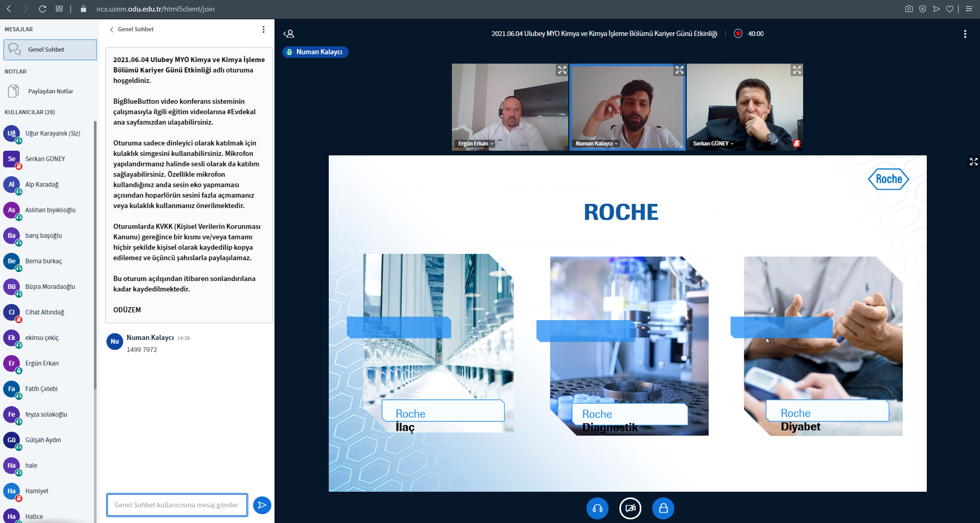
Task: Click the browser snapshot camera icon
Action: (x=909, y=9)
